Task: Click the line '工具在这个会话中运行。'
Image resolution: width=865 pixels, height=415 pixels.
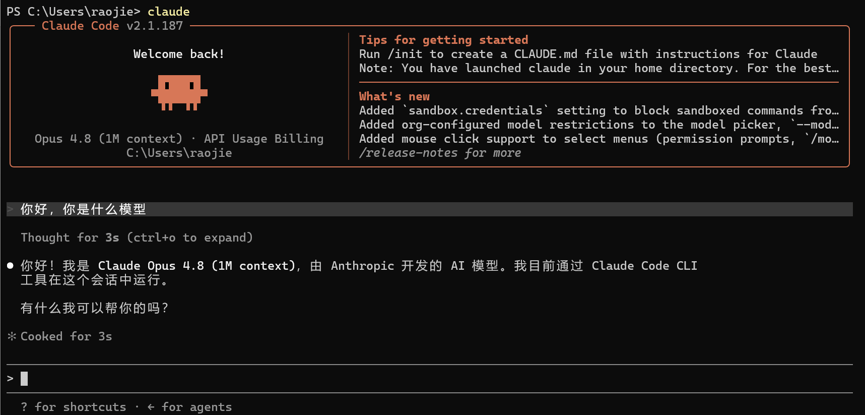Action: coord(94,280)
